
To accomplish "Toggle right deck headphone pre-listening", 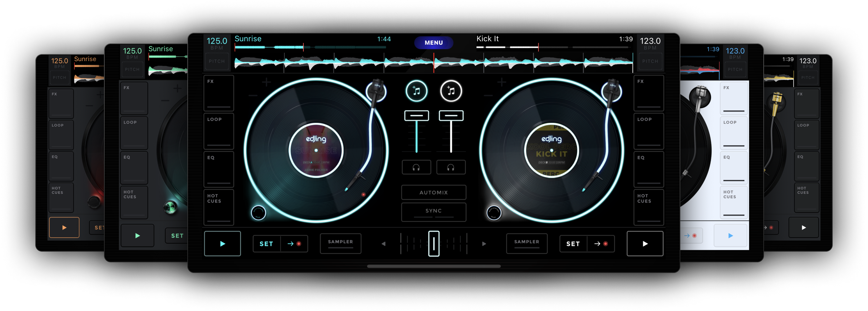I will point(451,167).
